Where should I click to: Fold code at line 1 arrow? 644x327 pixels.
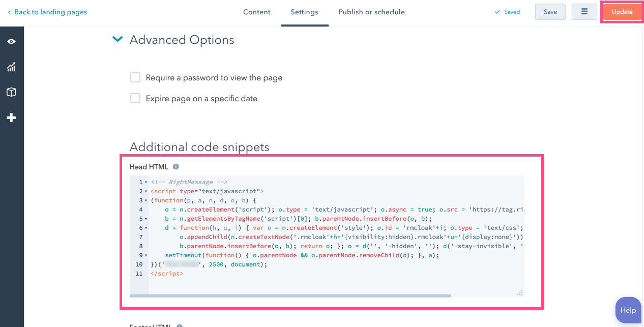pos(146,182)
